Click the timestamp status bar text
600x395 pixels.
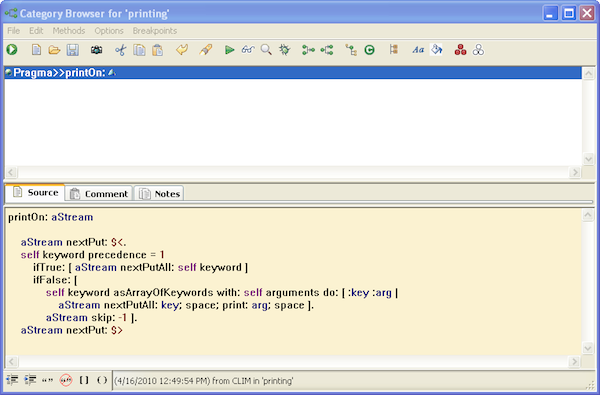click(204, 381)
